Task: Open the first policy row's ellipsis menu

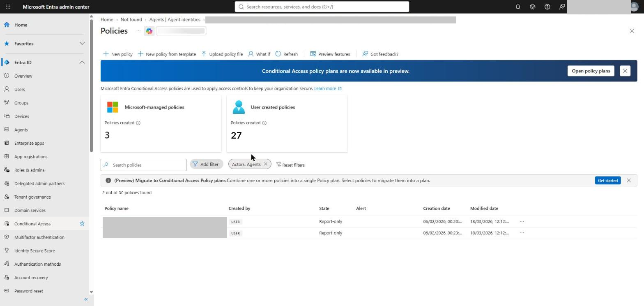Action: (x=522, y=222)
